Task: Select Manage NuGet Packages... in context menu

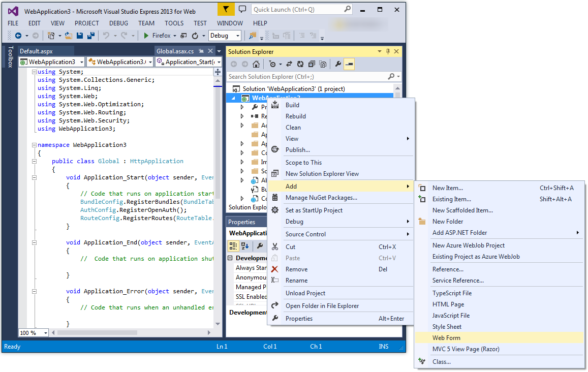Action: (341, 198)
